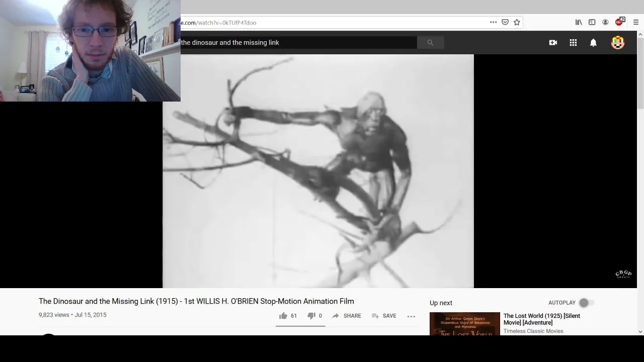Click the YouTube search magnifier button
This screenshot has width=644, height=362.
coord(430,43)
